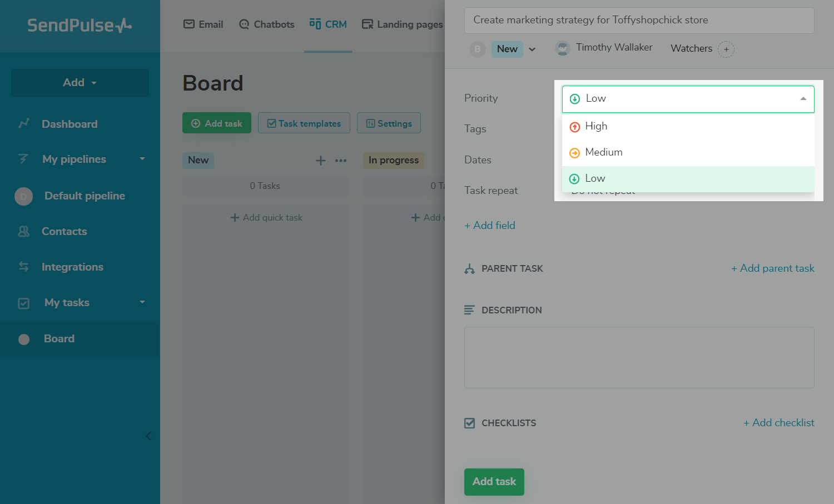
Task: Open board Settings
Action: pos(389,123)
